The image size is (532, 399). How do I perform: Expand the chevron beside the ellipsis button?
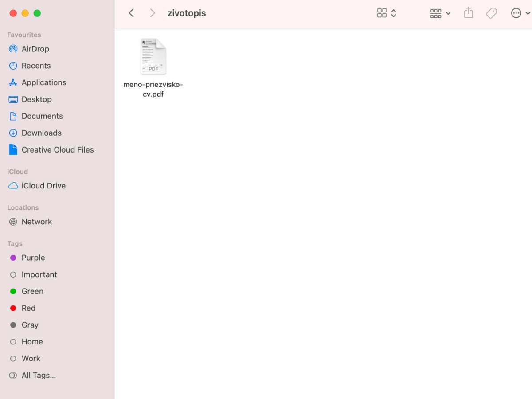528,13
